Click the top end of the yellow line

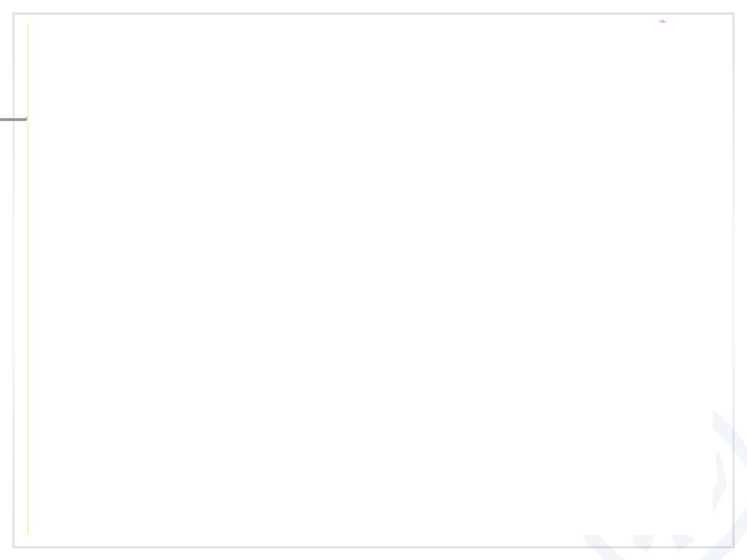pyautogui.click(x=28, y=24)
